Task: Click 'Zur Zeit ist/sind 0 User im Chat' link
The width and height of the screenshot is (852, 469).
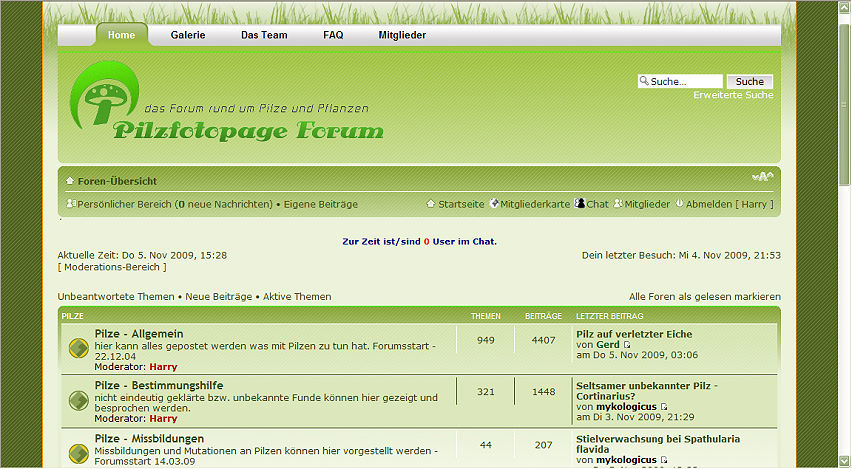Action: click(419, 242)
